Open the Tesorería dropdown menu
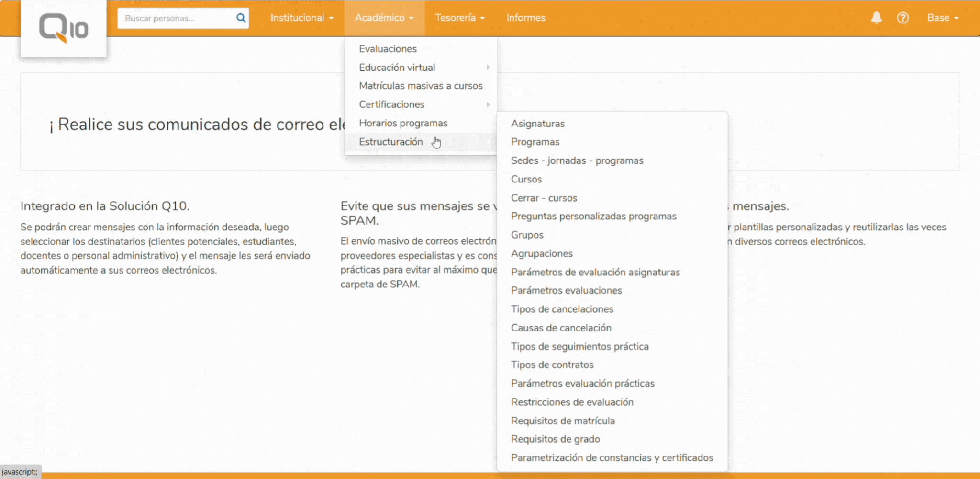This screenshot has width=980, height=479. (x=459, y=18)
